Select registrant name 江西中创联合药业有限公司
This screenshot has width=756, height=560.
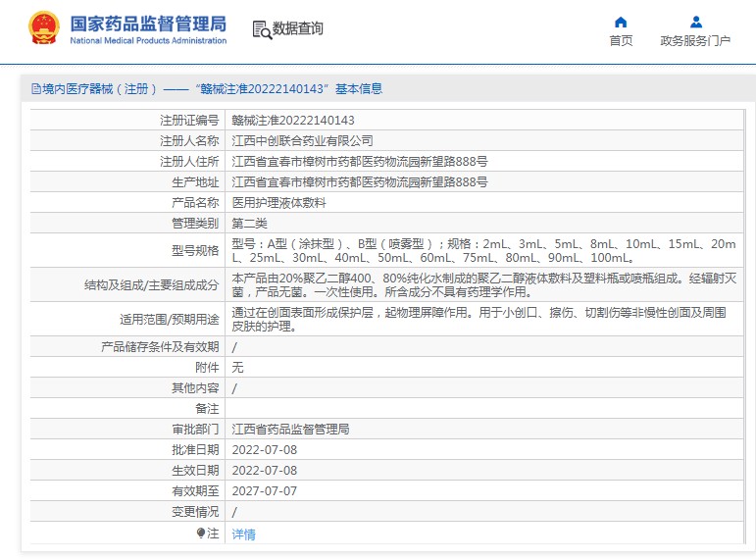pos(302,141)
